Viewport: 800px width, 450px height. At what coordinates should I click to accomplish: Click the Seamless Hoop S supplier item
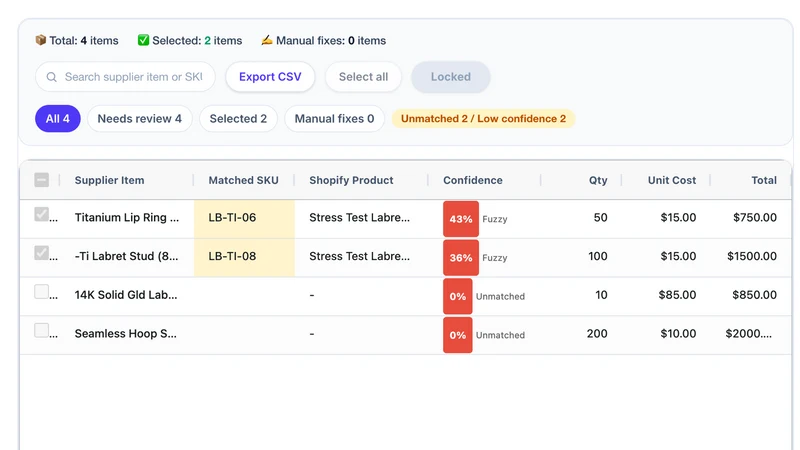(126, 334)
